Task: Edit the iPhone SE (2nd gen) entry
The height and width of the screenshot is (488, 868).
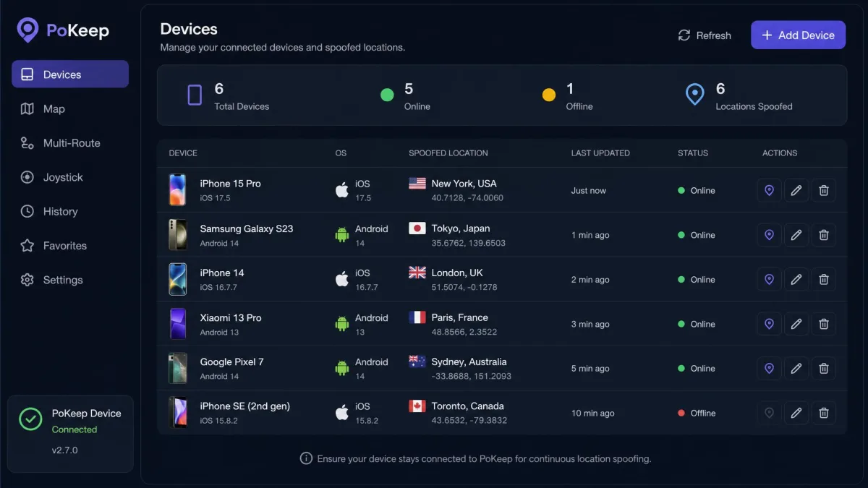Action: tap(796, 413)
